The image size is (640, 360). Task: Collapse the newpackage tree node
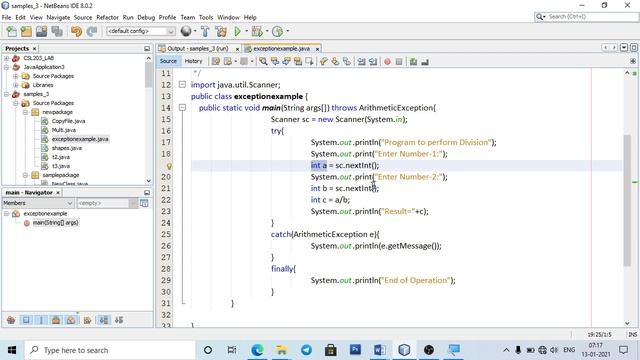point(25,112)
